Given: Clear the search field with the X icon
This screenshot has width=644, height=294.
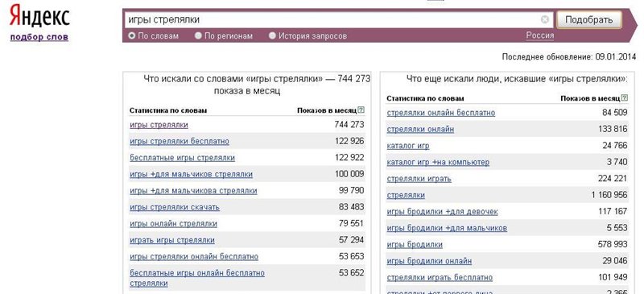Looking at the screenshot, I should (545, 19).
